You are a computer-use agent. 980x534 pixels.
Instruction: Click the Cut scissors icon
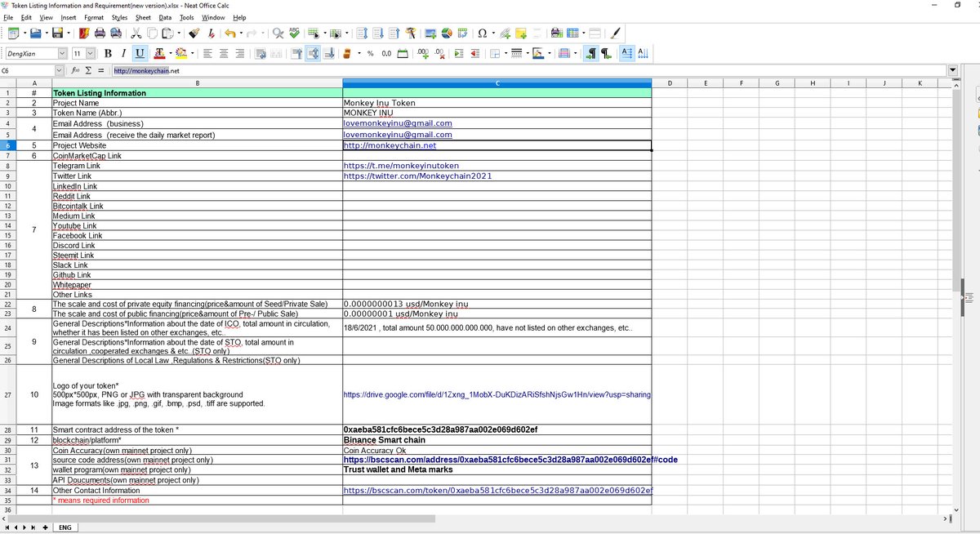click(x=136, y=33)
